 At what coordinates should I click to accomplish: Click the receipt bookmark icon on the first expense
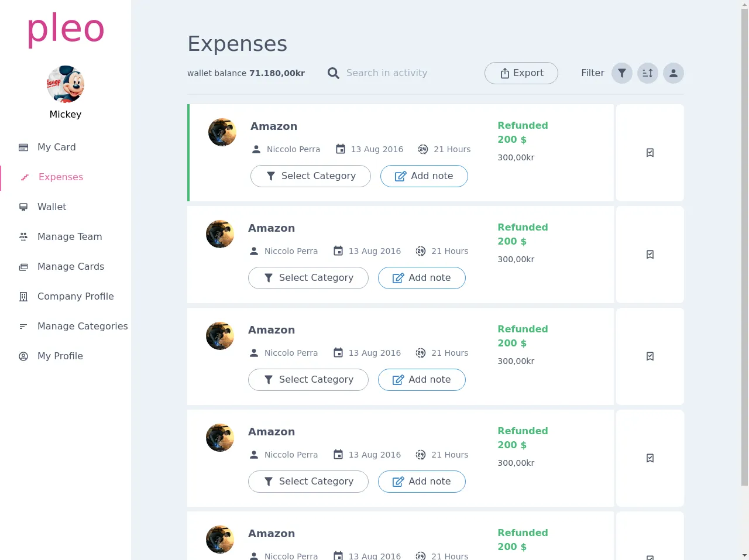[650, 153]
